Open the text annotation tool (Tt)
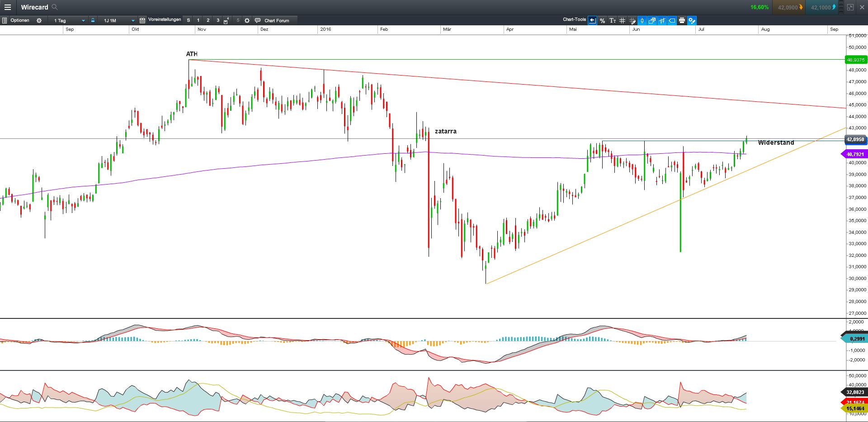 pos(613,20)
